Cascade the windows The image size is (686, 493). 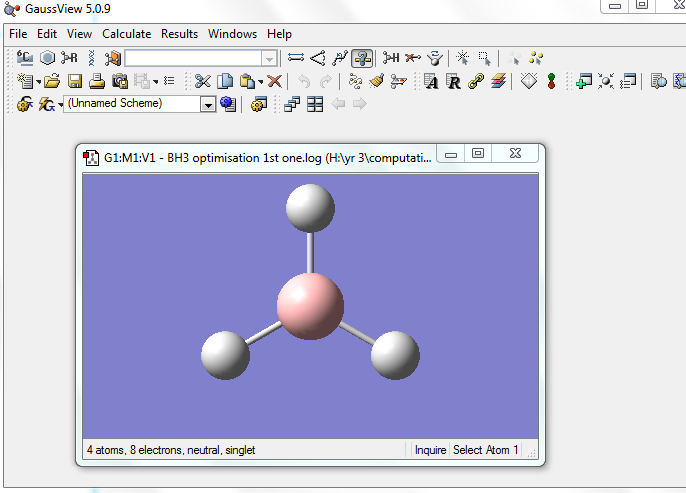pyautogui.click(x=292, y=104)
